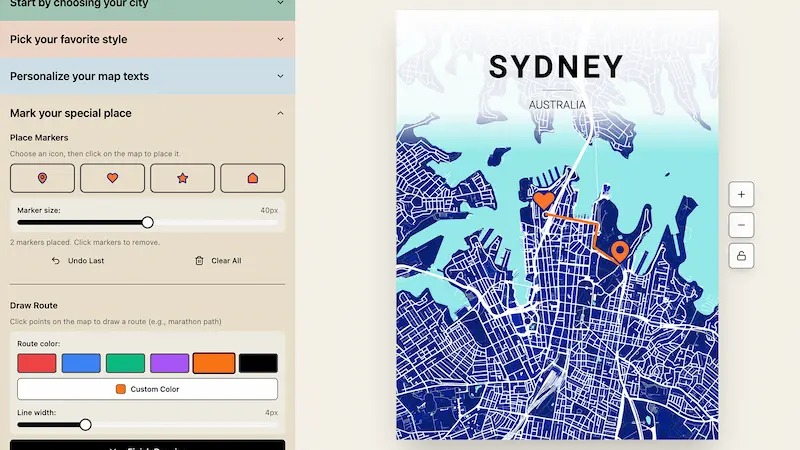Click Undo Last marker button
The image size is (800, 450).
point(78,261)
